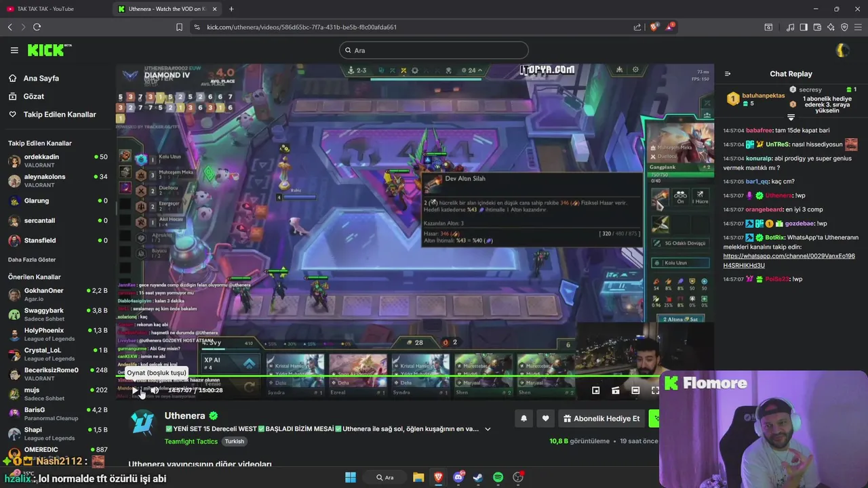
Task: Toggle theater mode on video player
Action: [x=635, y=390]
